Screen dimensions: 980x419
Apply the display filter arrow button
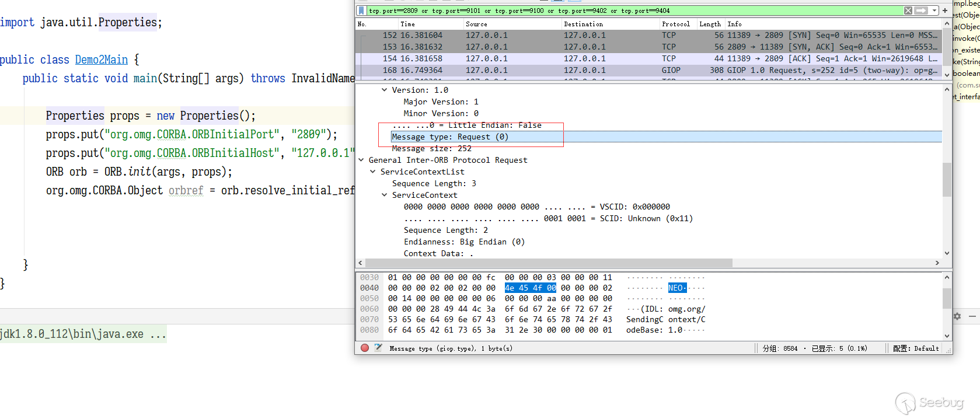tap(920, 11)
